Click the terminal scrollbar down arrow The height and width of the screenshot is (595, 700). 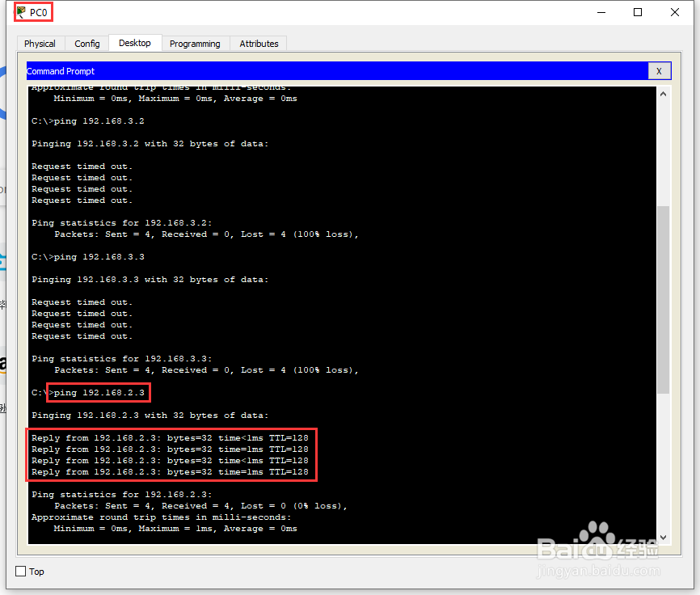[663, 537]
